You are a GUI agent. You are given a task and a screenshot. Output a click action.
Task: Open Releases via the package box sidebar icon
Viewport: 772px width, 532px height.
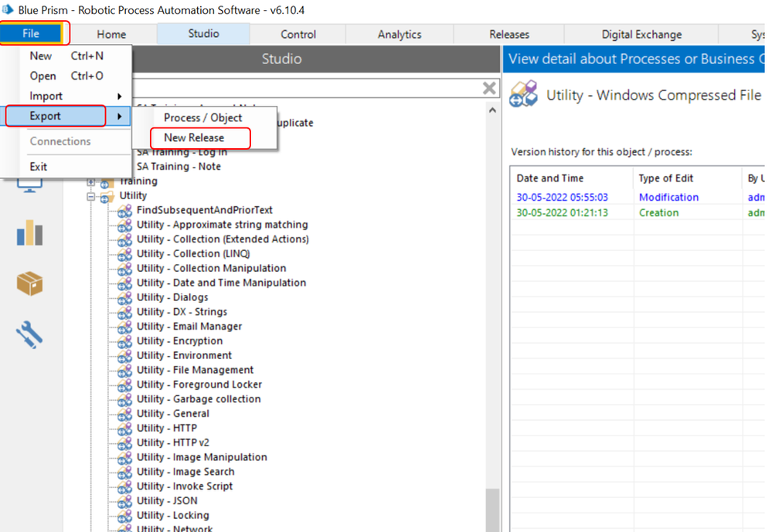click(x=30, y=283)
